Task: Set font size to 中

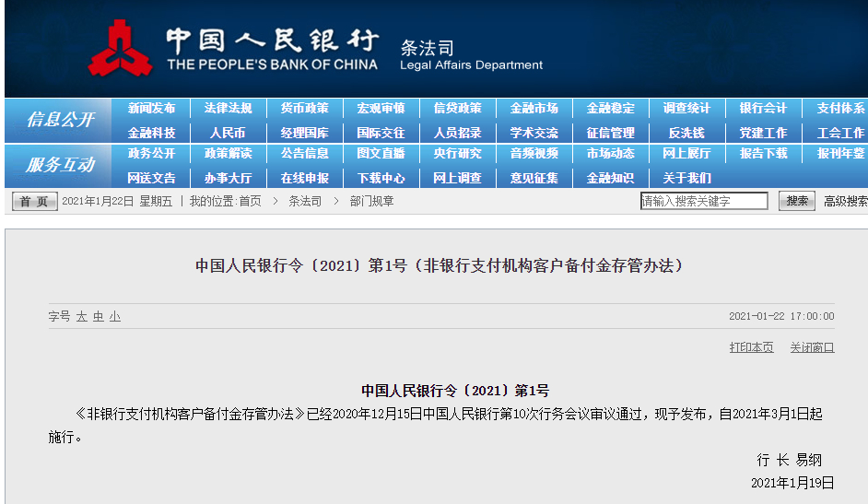Action: point(99,316)
